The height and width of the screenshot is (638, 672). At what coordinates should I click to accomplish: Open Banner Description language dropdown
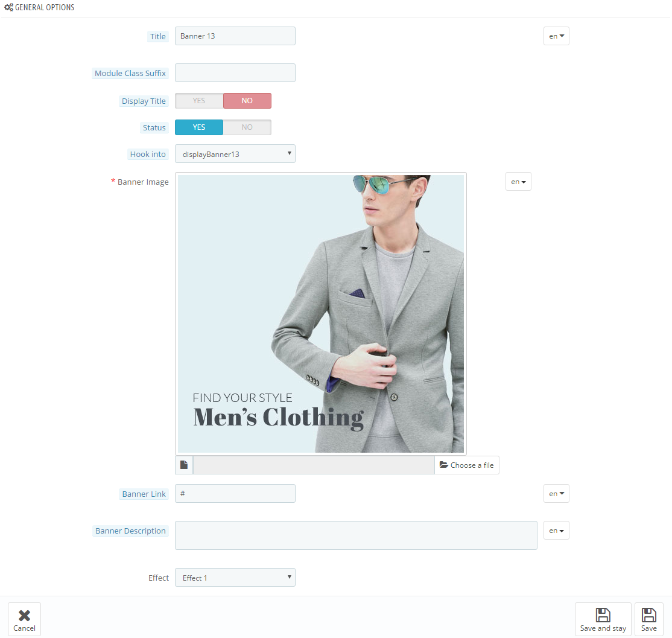click(x=556, y=531)
